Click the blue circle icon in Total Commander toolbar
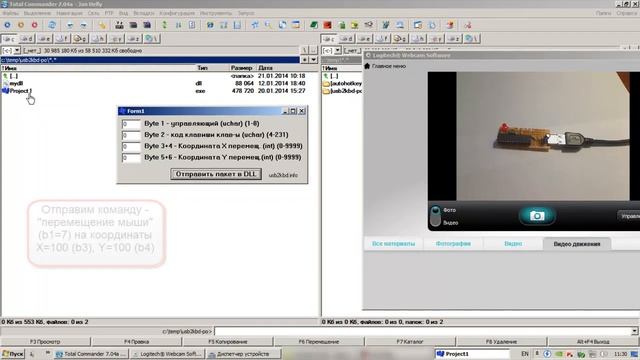Viewport: 640px width, 360px height. (7, 25)
